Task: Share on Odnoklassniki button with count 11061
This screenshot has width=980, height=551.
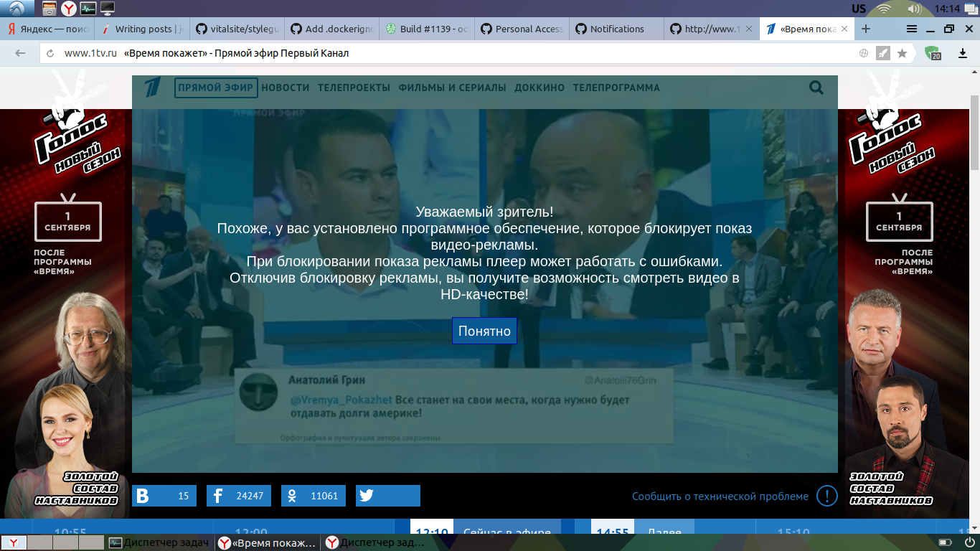Action: (x=314, y=496)
